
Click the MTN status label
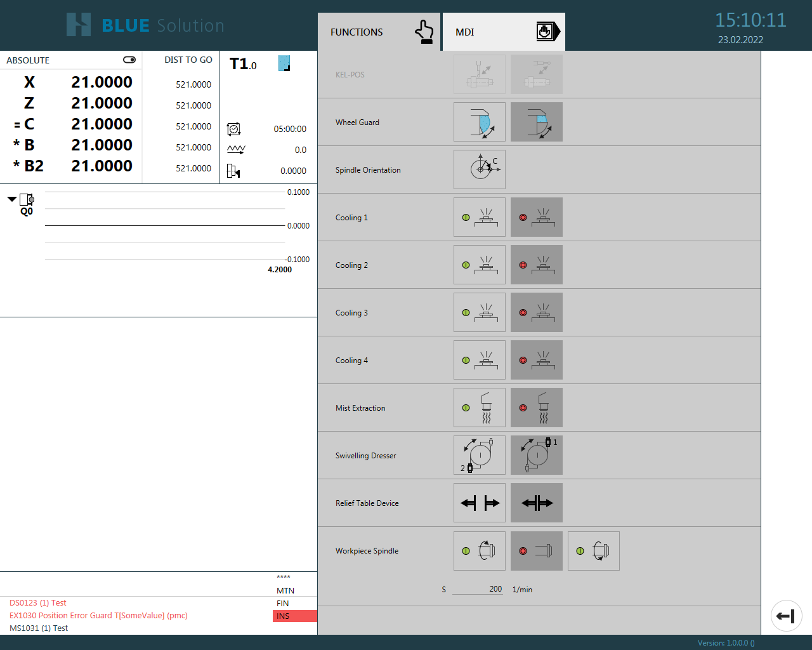pos(285,591)
